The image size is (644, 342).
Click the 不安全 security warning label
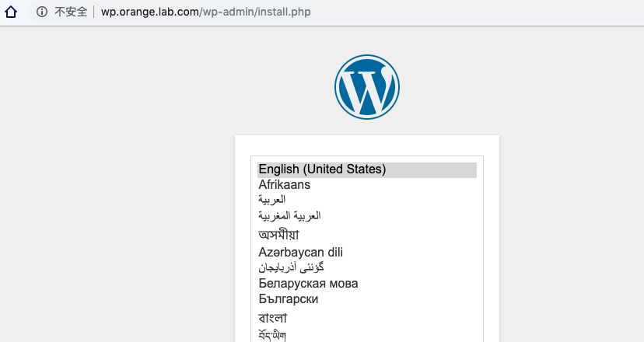[x=71, y=12]
